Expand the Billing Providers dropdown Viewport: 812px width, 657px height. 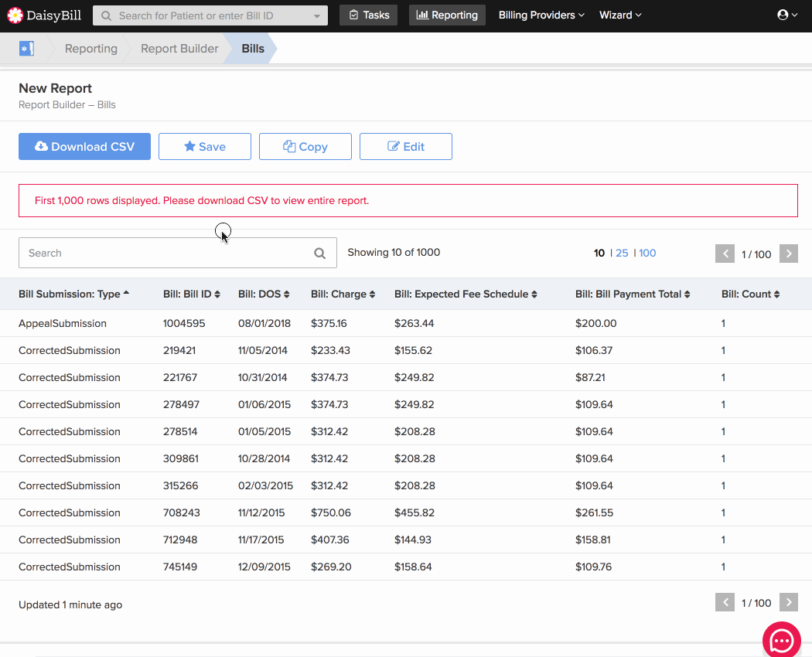(x=541, y=15)
